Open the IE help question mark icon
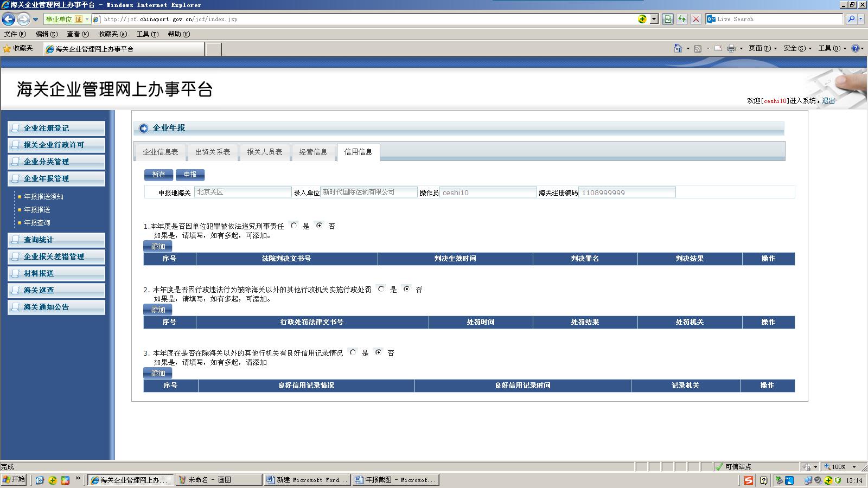Image resolution: width=868 pixels, height=488 pixels. point(855,48)
